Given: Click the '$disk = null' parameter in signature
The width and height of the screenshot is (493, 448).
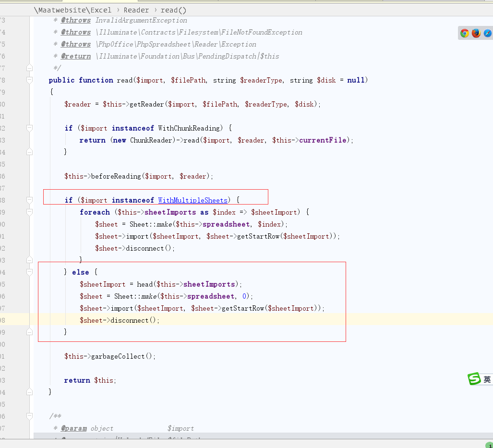Looking at the screenshot, I should click(340, 80).
